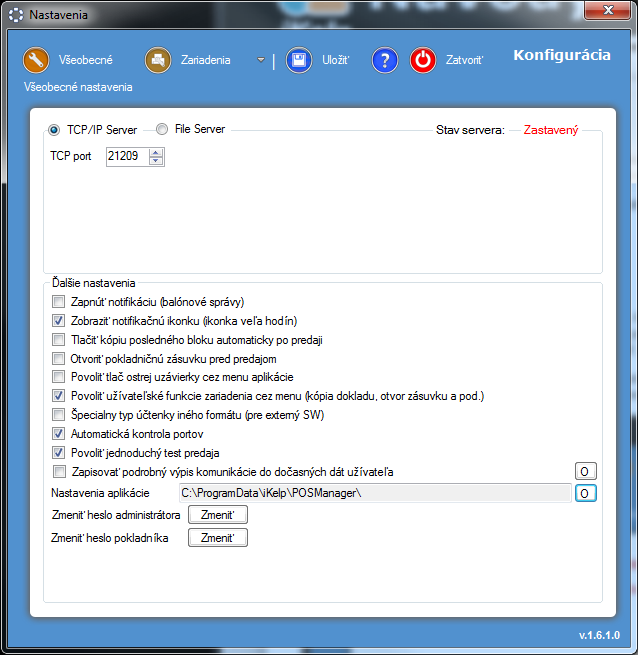Click the Stav servera label

tap(470, 130)
